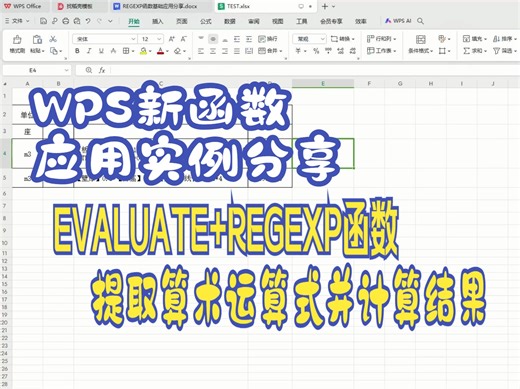The width and height of the screenshot is (520, 389).
Task: Click Conditional Formatting button
Action: (x=421, y=44)
